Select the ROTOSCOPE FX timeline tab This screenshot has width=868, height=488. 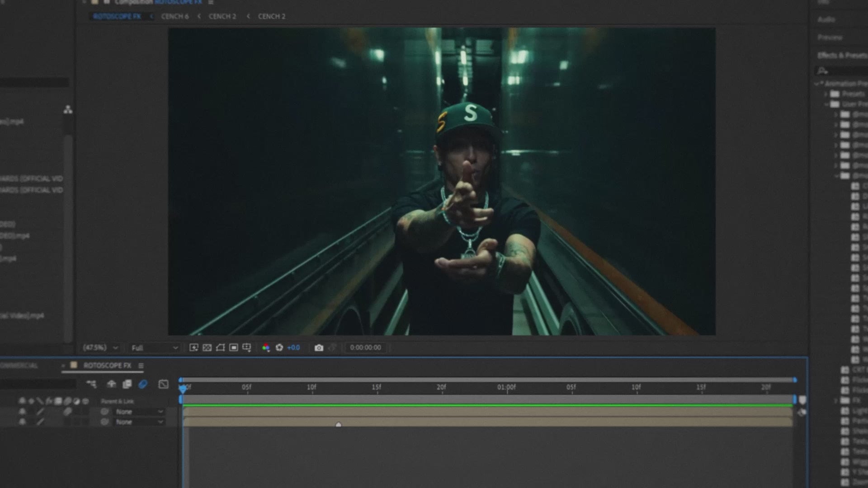coord(107,365)
